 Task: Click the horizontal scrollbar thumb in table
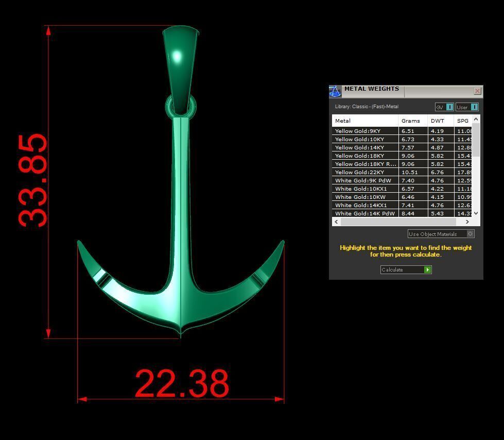point(398,222)
